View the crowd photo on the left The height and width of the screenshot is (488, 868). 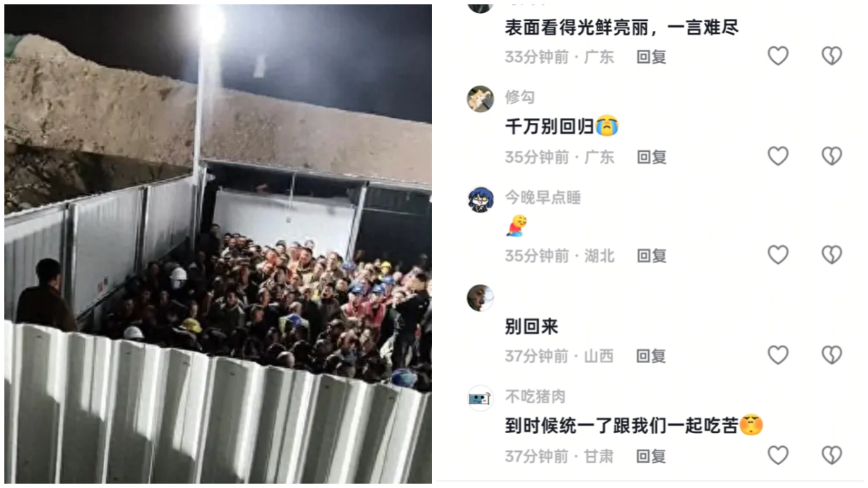click(218, 244)
